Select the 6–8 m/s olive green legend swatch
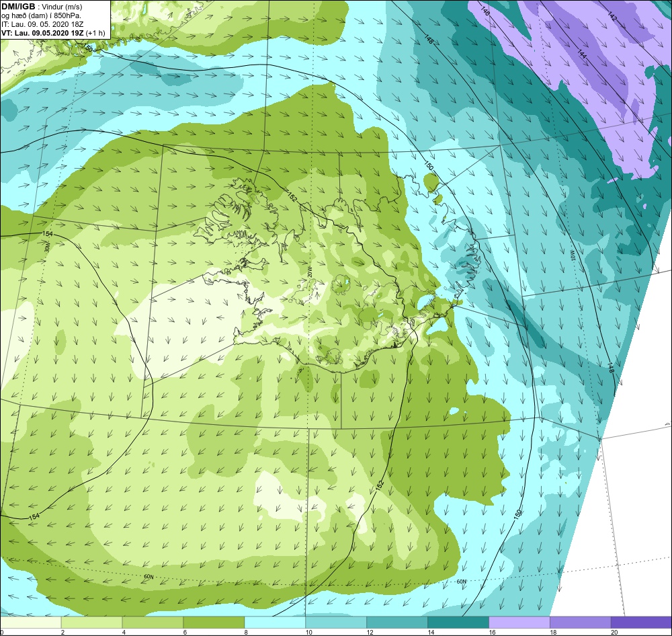Viewport: 672px width, 636px height. tap(214, 622)
